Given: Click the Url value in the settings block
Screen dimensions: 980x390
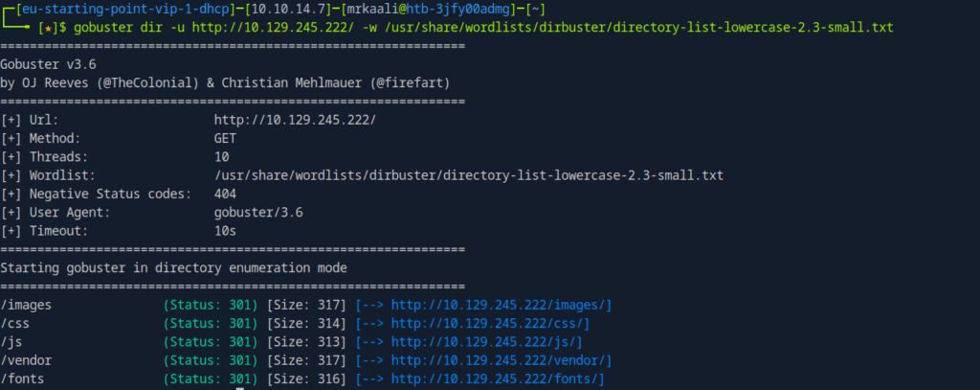Looking at the screenshot, I should tap(296, 119).
